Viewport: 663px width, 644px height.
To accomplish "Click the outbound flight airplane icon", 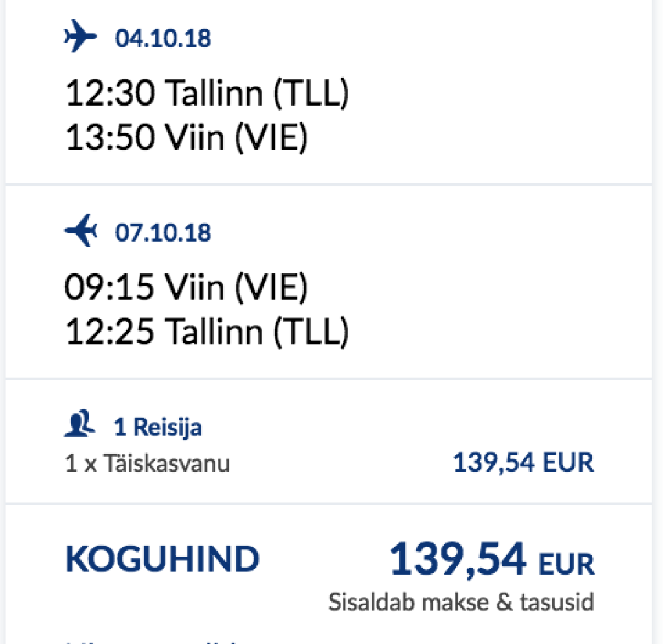I will pyautogui.click(x=80, y=38).
